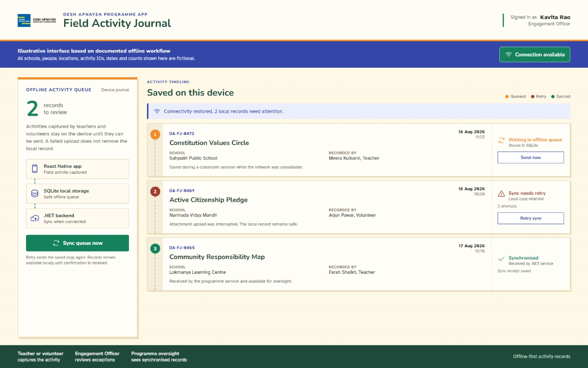Click recorder Arjun Pawar, Volunteer
Screen dimensions: 588x368
352,215
